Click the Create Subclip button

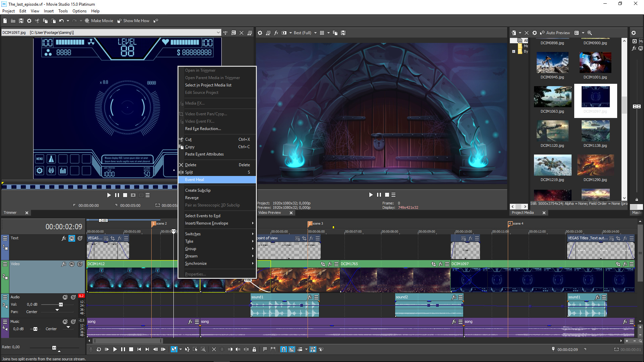198,190
